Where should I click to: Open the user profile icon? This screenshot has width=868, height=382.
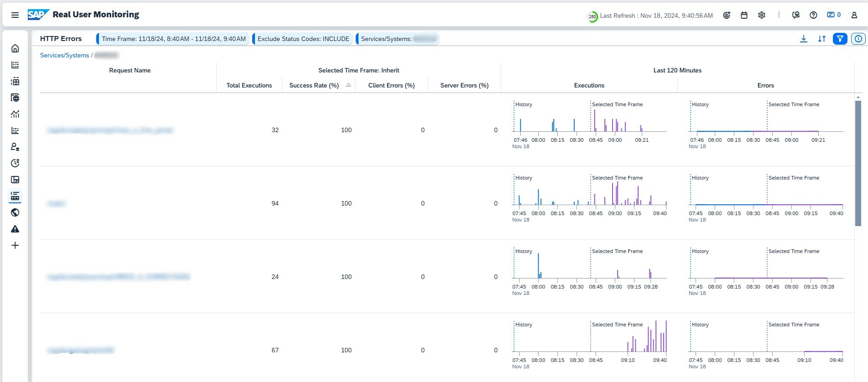(x=854, y=15)
